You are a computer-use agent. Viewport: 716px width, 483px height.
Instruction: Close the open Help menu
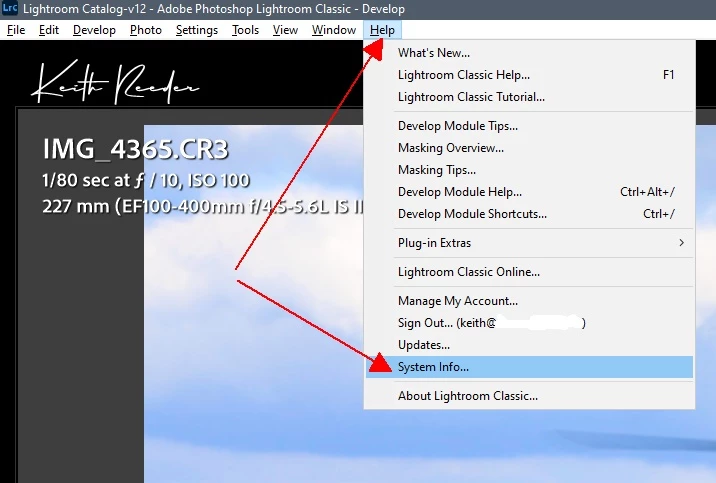click(x=382, y=30)
